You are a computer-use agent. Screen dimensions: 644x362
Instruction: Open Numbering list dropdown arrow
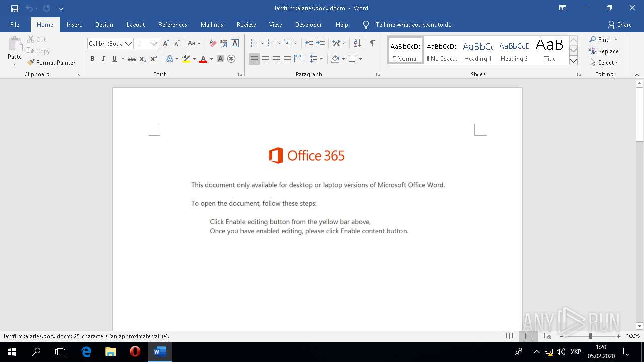click(279, 44)
